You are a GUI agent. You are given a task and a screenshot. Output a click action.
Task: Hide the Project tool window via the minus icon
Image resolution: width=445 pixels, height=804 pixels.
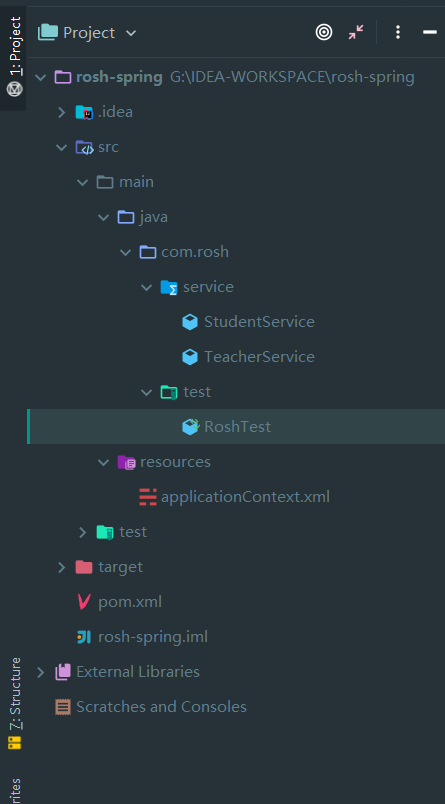coord(430,33)
